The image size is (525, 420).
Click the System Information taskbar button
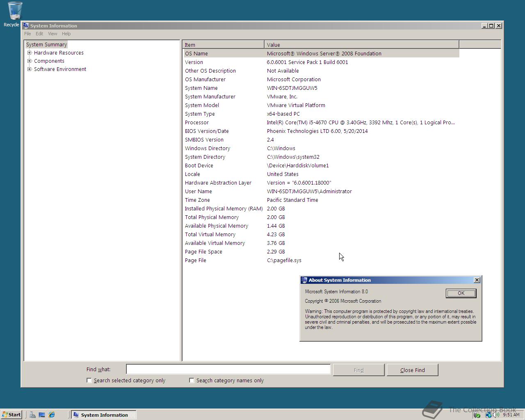point(103,415)
